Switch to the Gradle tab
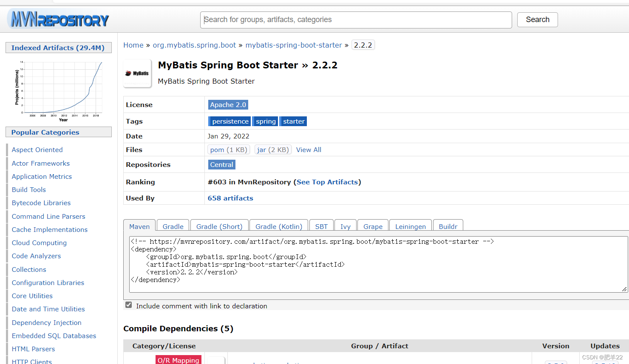 [x=173, y=226]
